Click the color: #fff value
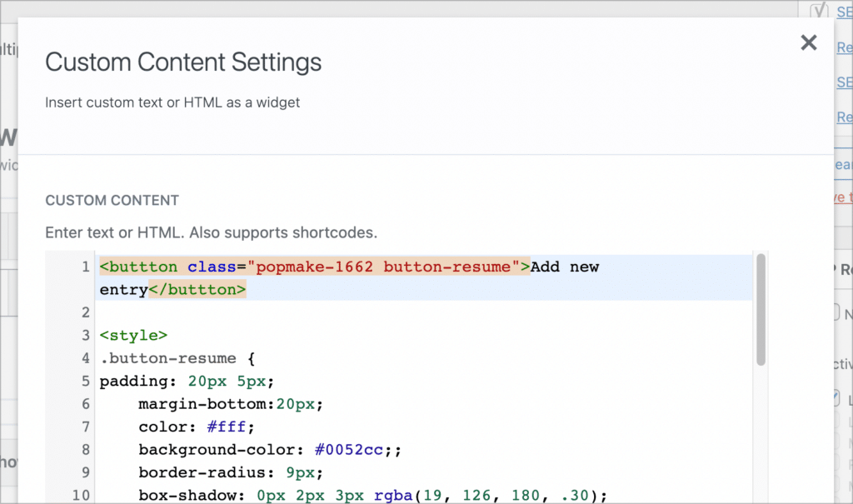 click(227, 427)
